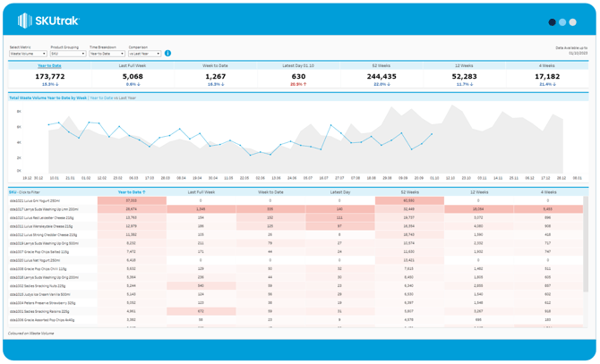Click the 12 Weeks table column header

(x=478, y=192)
